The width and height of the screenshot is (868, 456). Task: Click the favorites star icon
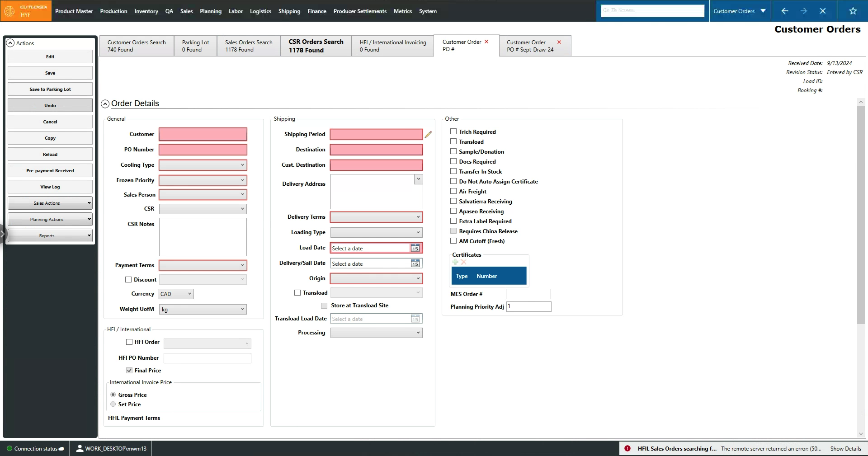(x=853, y=11)
